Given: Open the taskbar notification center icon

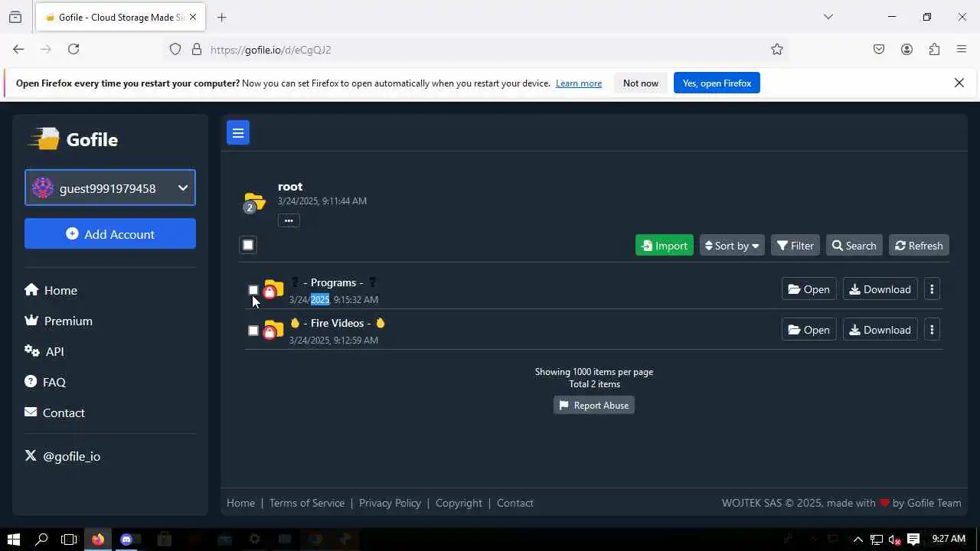Looking at the screenshot, I should tap(913, 540).
